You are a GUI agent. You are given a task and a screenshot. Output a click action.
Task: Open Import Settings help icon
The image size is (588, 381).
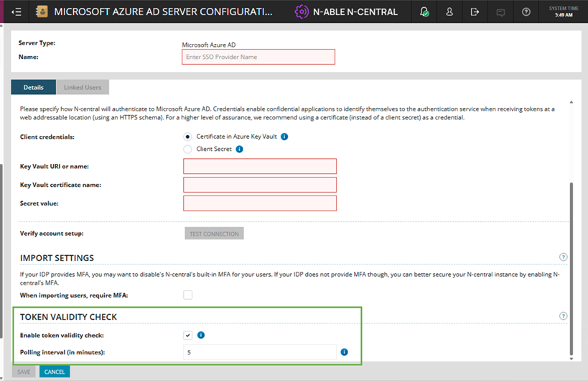point(563,257)
